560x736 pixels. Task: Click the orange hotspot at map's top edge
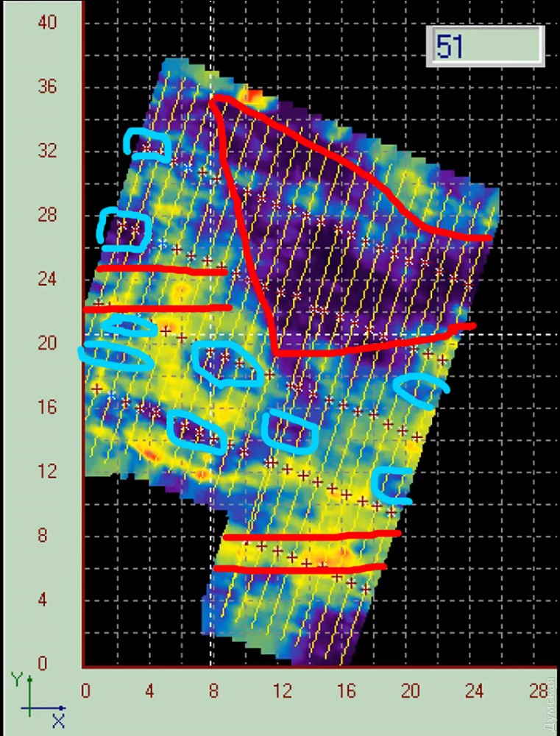click(x=255, y=96)
